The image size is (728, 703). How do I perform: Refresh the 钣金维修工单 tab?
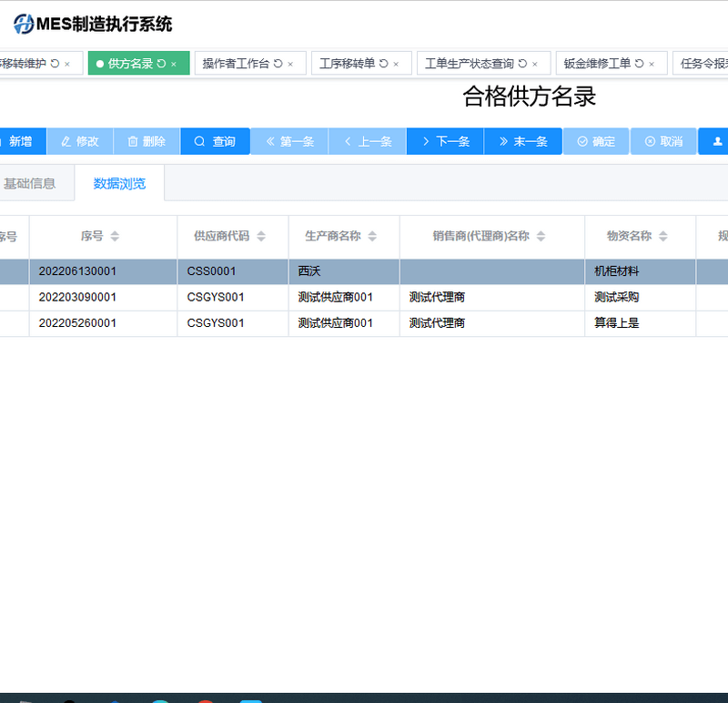pyautogui.click(x=640, y=64)
